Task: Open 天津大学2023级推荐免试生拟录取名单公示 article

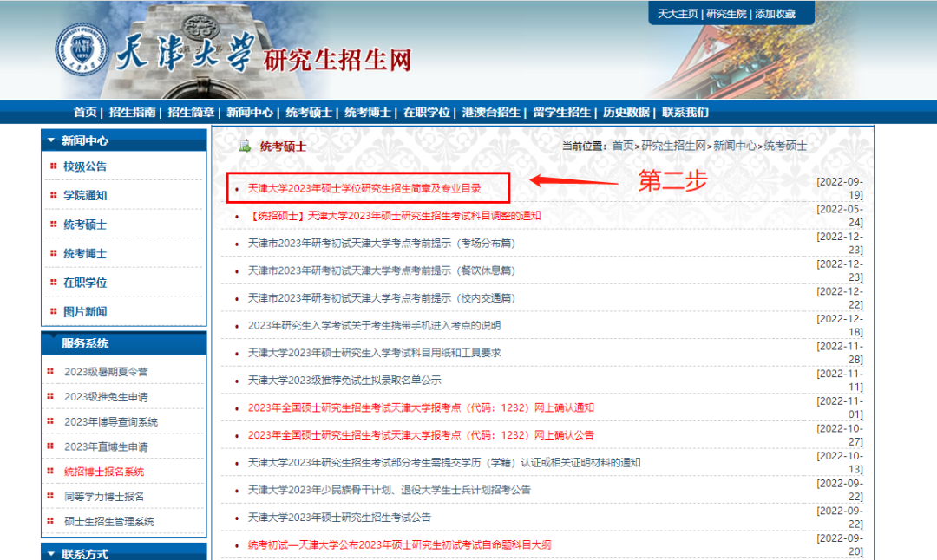Action: (344, 380)
